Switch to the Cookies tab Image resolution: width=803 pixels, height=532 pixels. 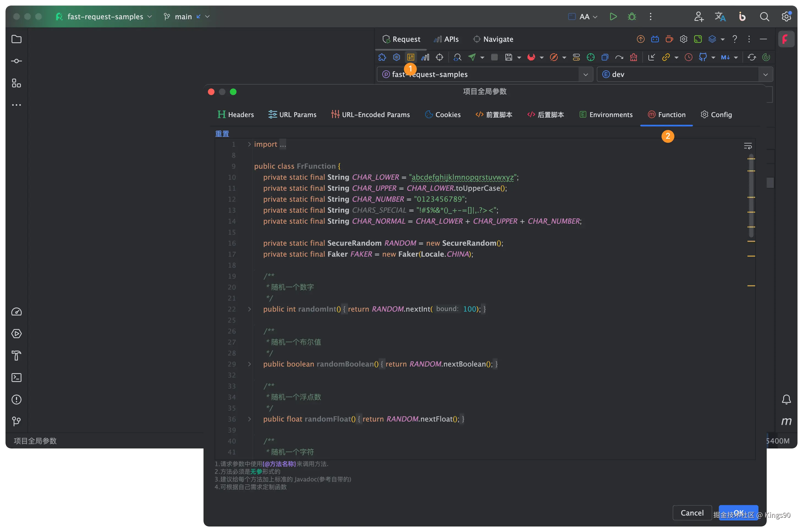(443, 114)
